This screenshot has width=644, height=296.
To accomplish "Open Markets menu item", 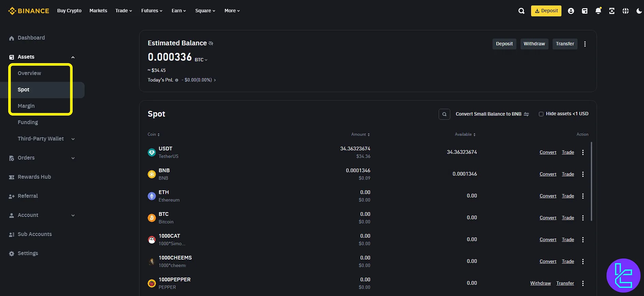I will click(x=98, y=11).
